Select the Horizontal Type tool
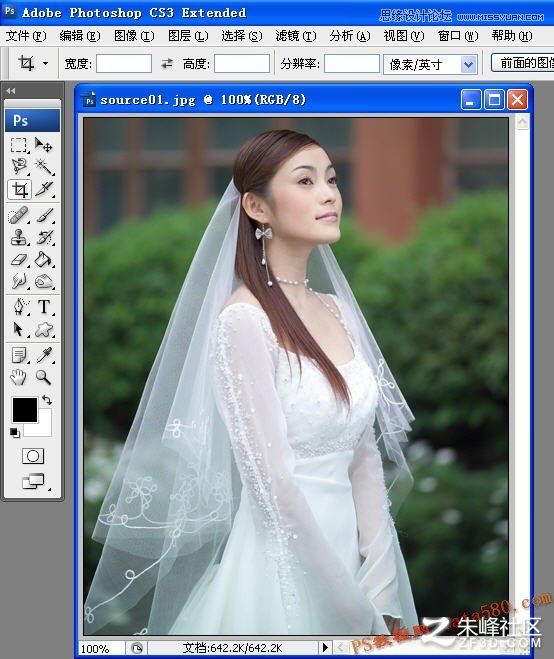554x659 pixels. tap(44, 307)
